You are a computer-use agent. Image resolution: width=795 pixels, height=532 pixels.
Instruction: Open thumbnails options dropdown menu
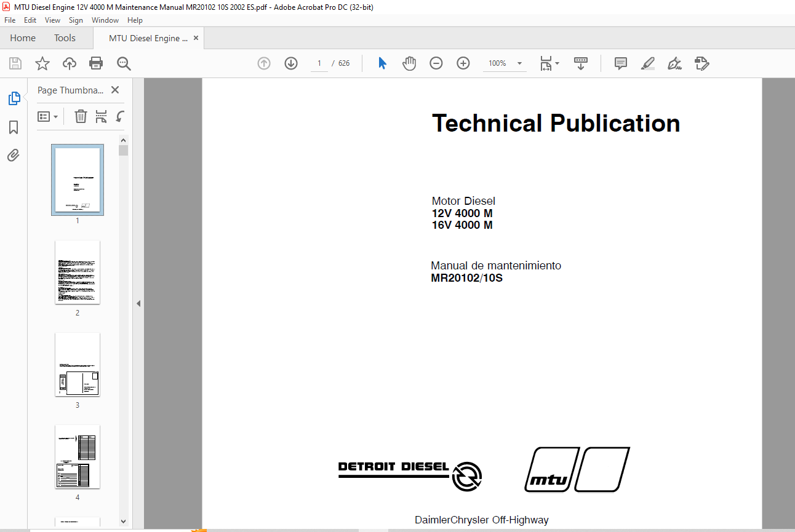click(x=48, y=116)
